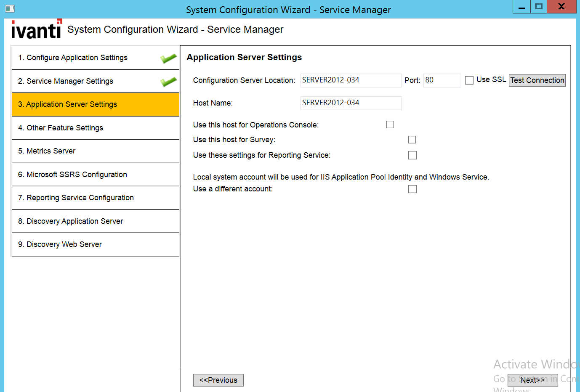Check Use this host for Survey
This screenshot has height=392, width=580.
coord(412,139)
